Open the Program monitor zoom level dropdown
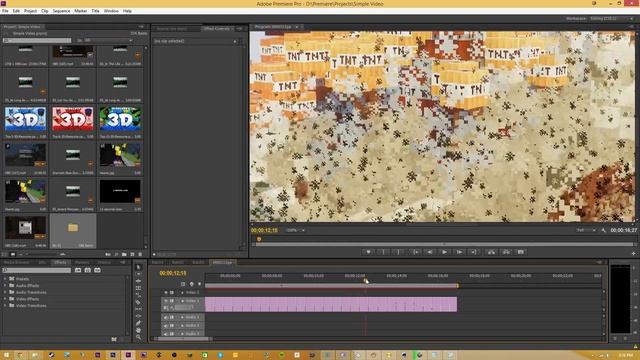The width and height of the screenshot is (640, 360). coord(295,230)
